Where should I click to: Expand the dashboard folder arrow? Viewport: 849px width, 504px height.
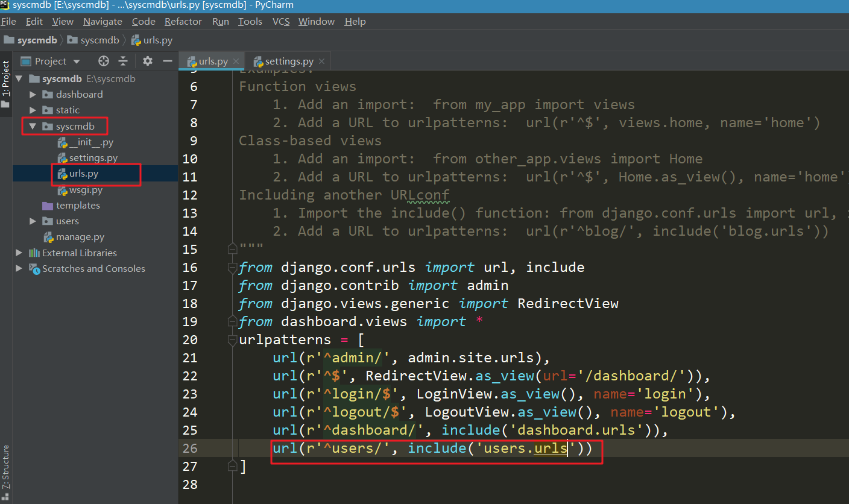coord(33,95)
